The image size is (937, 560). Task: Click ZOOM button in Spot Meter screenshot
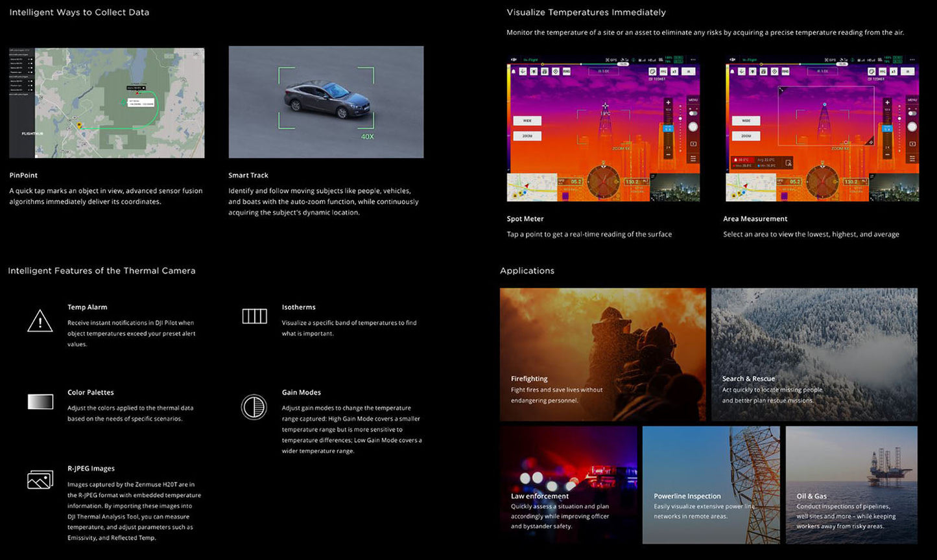tap(527, 136)
